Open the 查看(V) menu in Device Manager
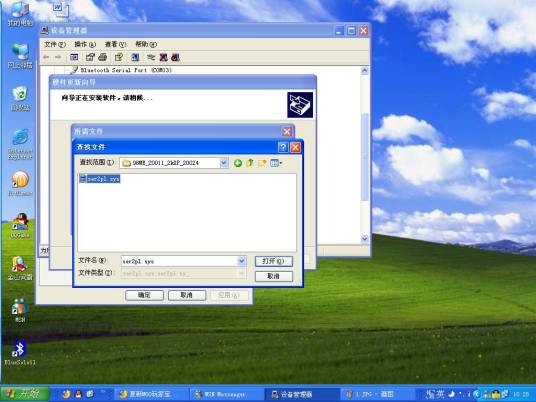This screenshot has width=536, height=402. (115, 44)
